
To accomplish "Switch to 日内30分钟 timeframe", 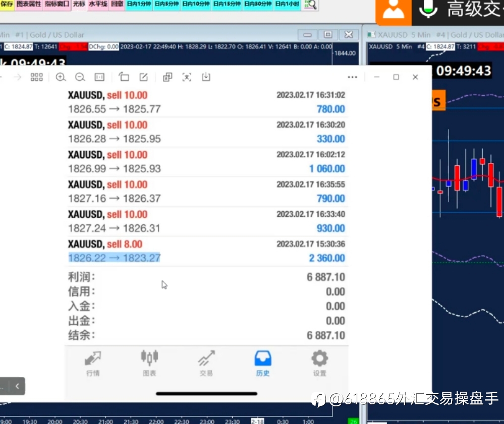I will coord(258,4).
